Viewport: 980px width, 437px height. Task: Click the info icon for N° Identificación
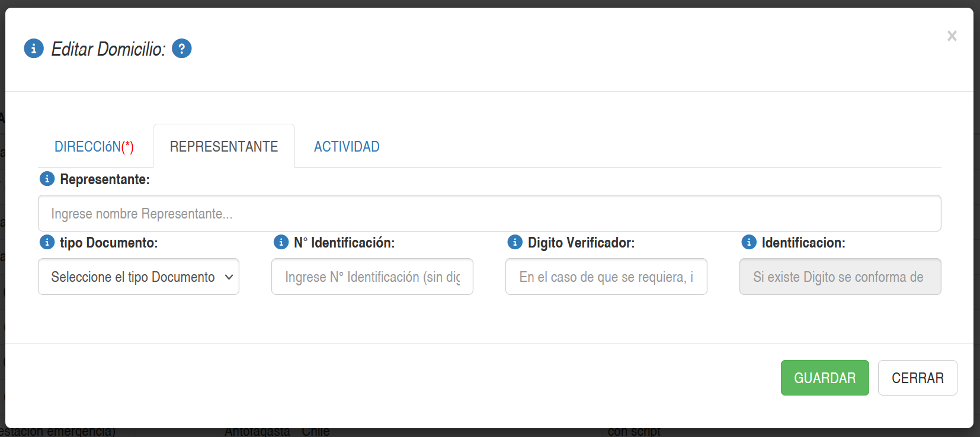(281, 242)
